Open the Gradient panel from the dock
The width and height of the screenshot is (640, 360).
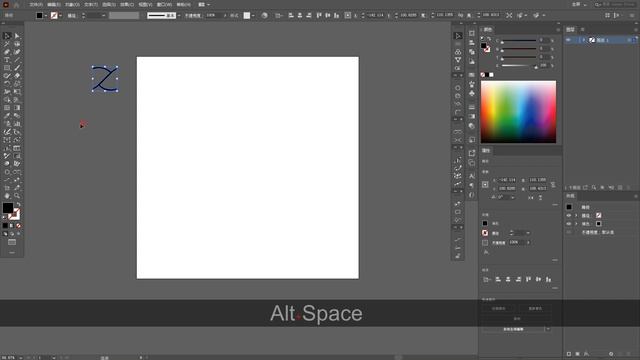[472, 116]
